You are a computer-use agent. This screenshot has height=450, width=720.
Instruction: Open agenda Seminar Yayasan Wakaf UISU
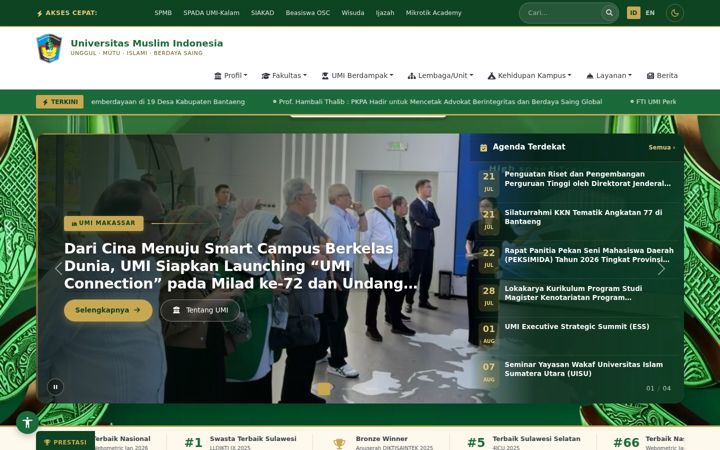pyautogui.click(x=584, y=369)
